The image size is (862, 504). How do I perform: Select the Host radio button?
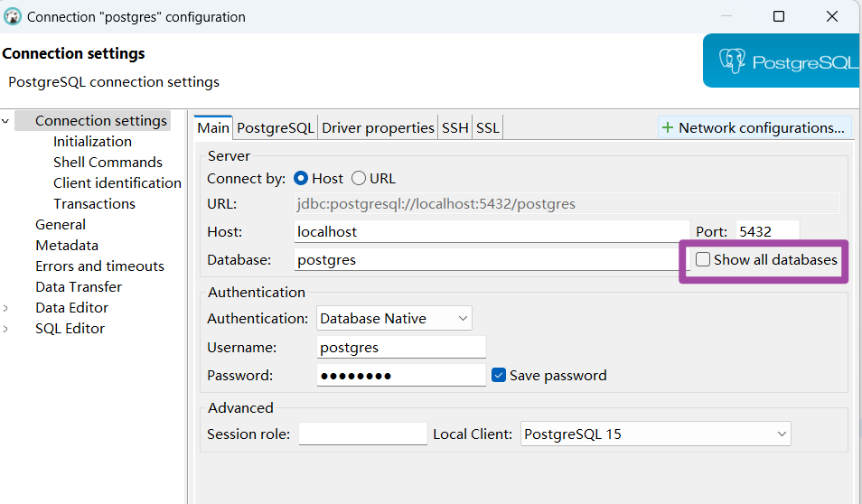tap(302, 179)
